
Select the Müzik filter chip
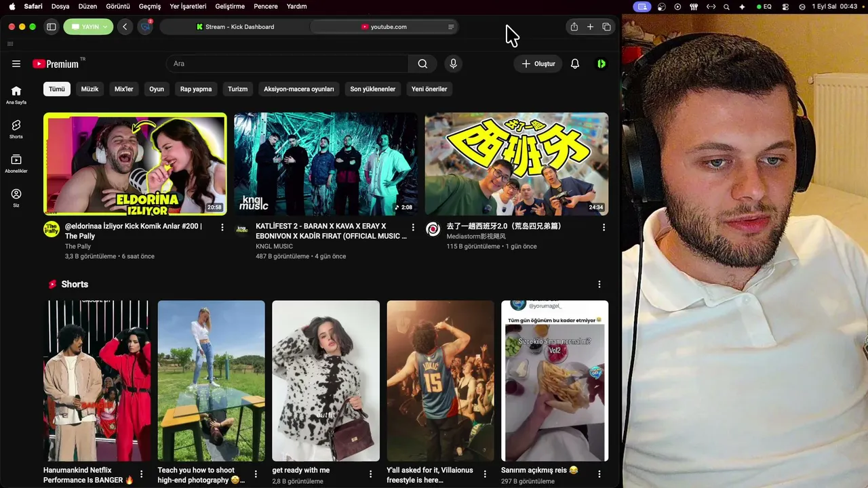pos(90,89)
